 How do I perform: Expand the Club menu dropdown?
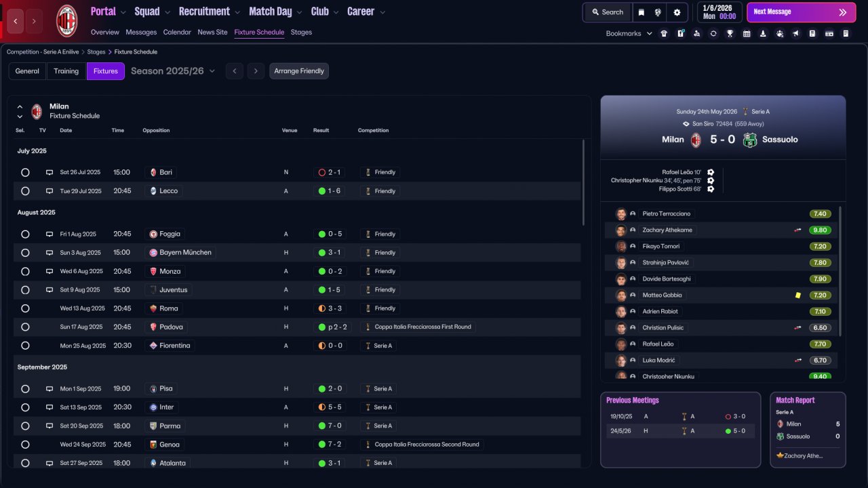pyautogui.click(x=336, y=12)
